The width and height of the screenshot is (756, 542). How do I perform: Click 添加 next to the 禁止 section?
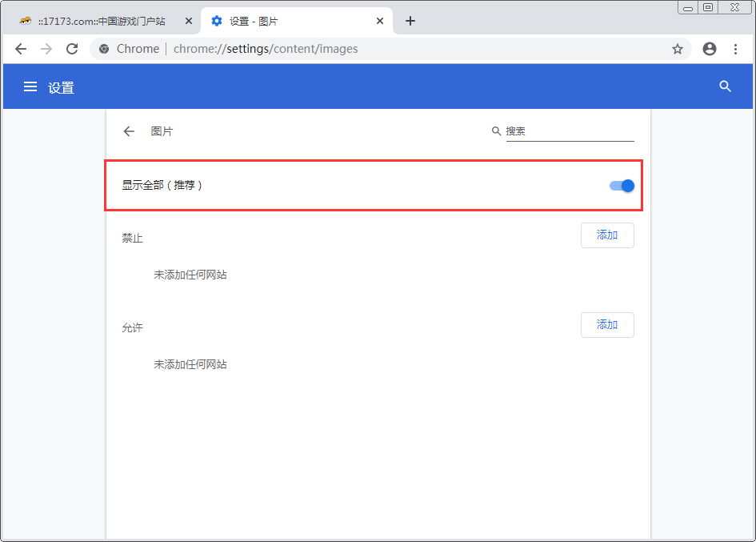(607, 235)
